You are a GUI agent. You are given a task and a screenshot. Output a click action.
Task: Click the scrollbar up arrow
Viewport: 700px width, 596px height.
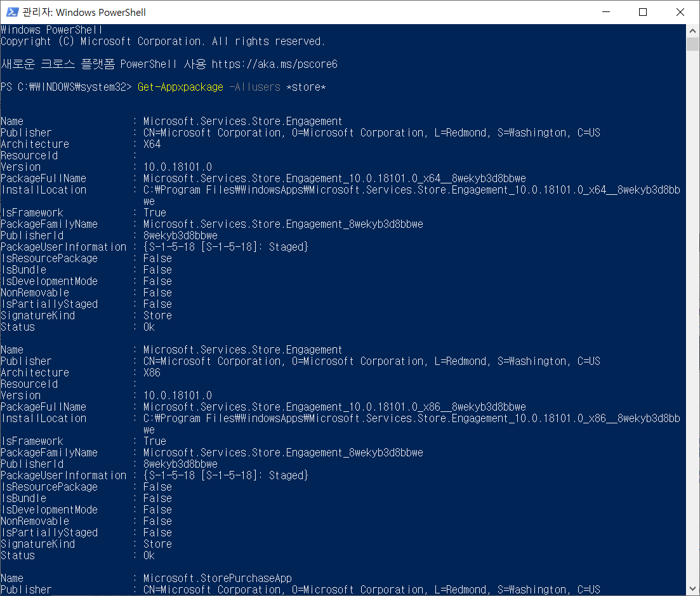tap(692, 31)
